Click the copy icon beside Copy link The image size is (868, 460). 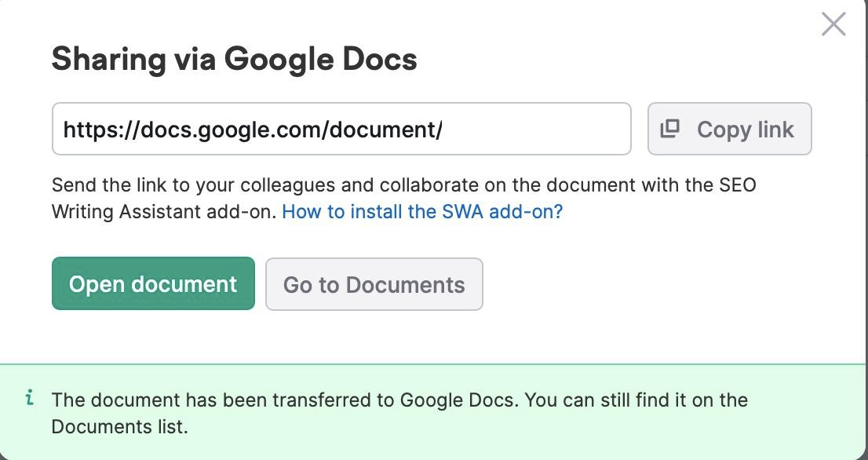669,129
